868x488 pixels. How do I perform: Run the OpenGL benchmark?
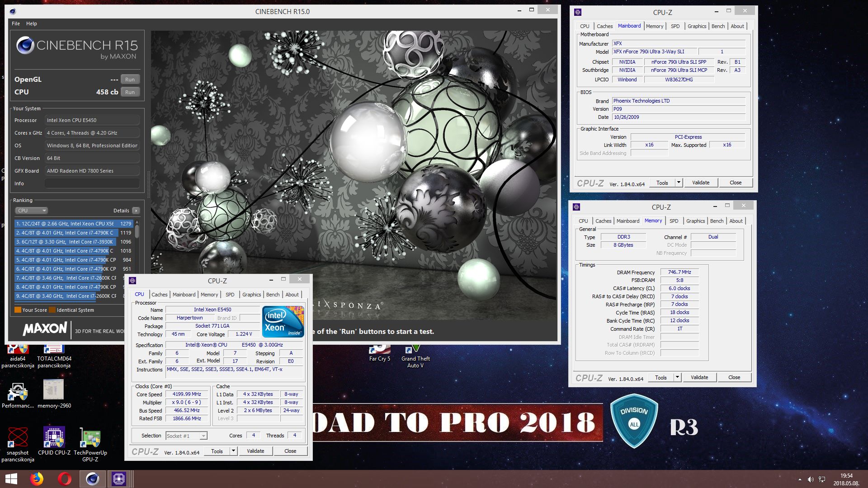click(x=130, y=80)
